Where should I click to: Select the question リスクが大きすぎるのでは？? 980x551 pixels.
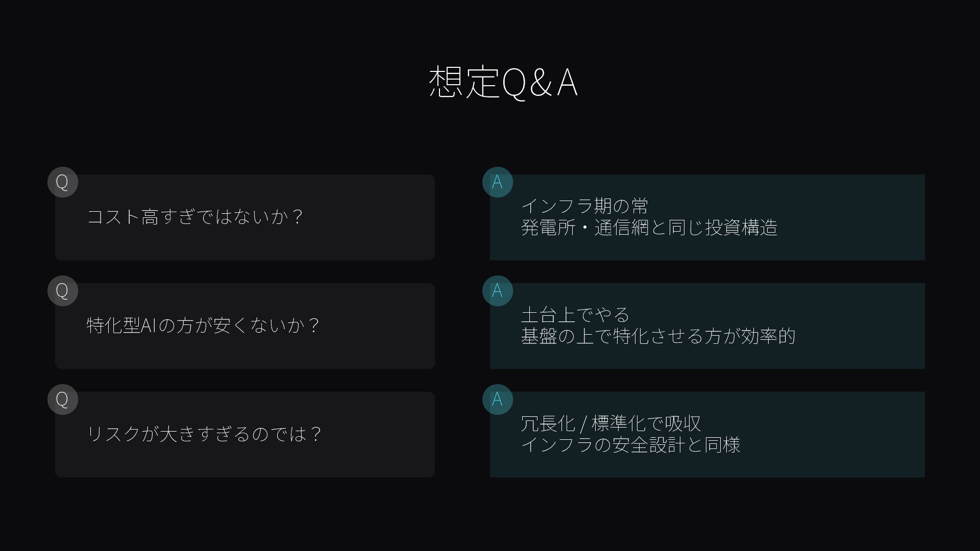coord(204,434)
